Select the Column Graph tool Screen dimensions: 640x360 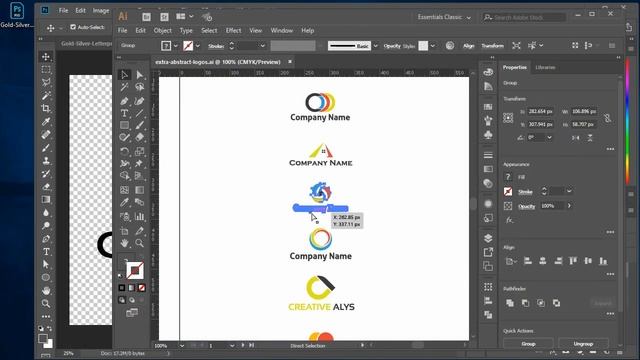pyautogui.click(x=140, y=216)
